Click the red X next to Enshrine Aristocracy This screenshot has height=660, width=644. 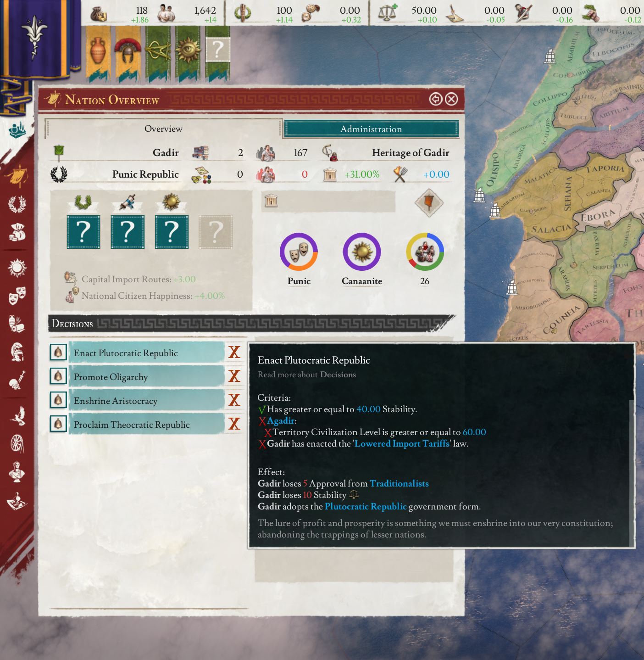(234, 400)
